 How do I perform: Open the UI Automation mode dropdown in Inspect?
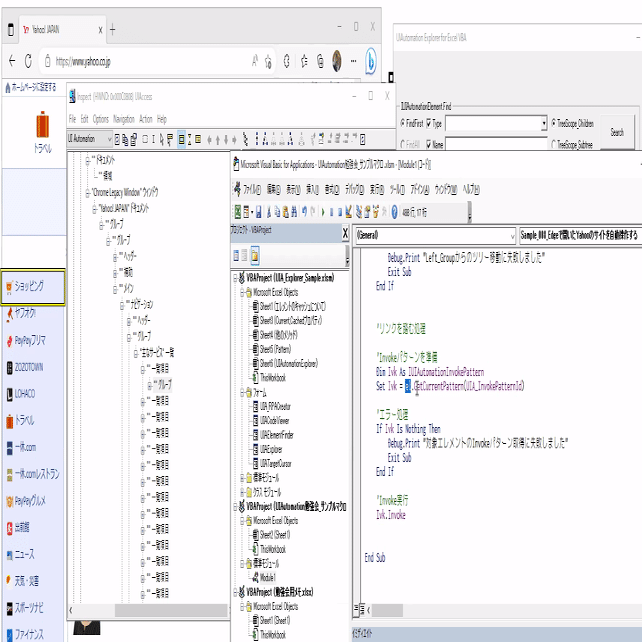tap(90, 139)
